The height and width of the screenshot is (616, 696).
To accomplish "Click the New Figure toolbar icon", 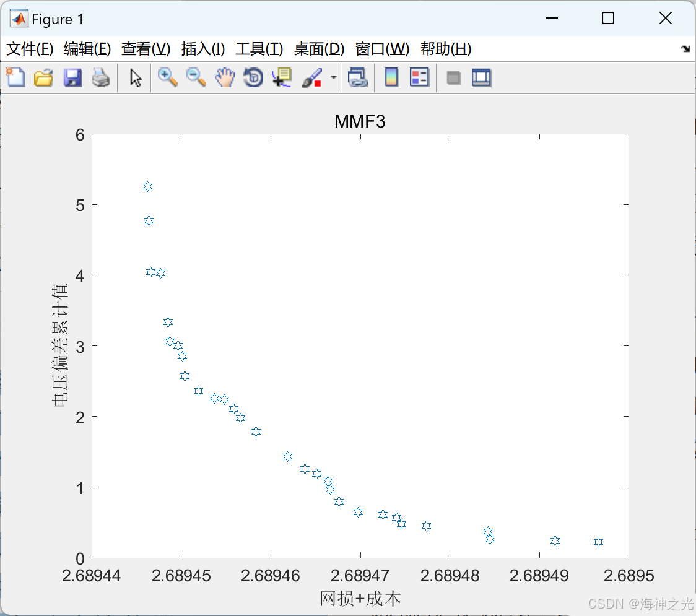I will [x=15, y=77].
